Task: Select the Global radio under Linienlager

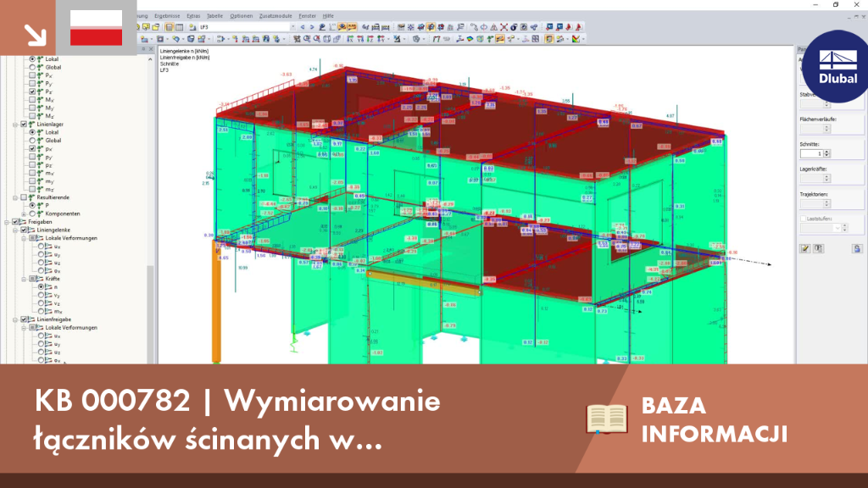Action: (x=33, y=141)
